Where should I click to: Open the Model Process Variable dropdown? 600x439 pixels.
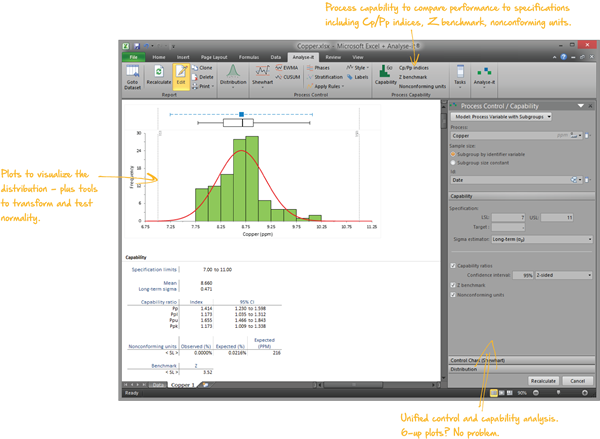(501, 117)
